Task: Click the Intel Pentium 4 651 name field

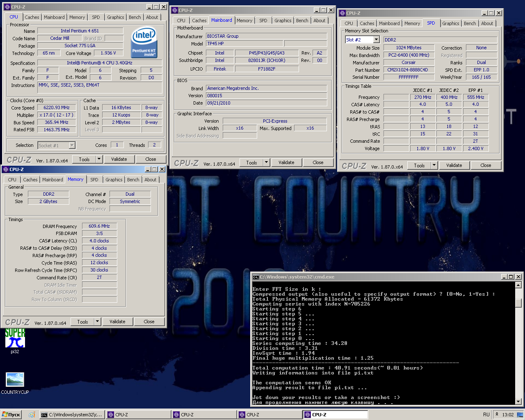Action: point(80,31)
